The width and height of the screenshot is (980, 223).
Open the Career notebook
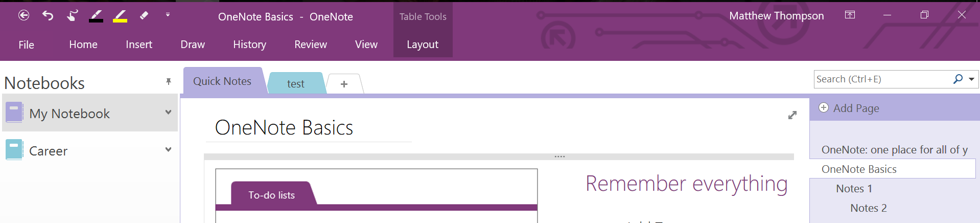[90, 150]
